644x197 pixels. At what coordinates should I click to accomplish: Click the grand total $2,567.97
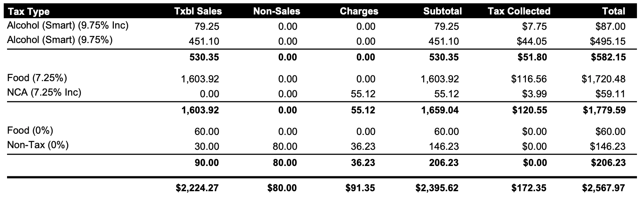point(603,188)
